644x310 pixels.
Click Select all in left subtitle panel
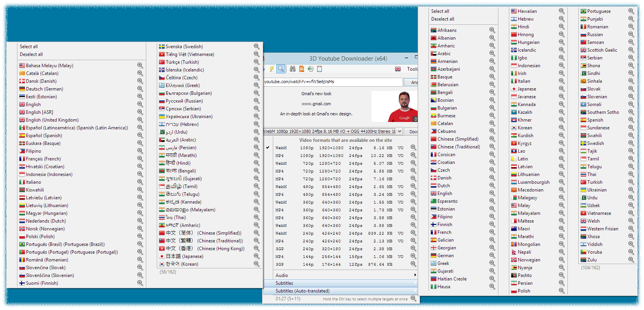pyautogui.click(x=29, y=47)
